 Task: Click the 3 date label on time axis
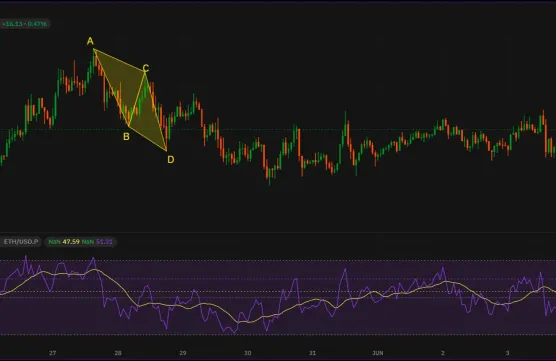point(507,353)
